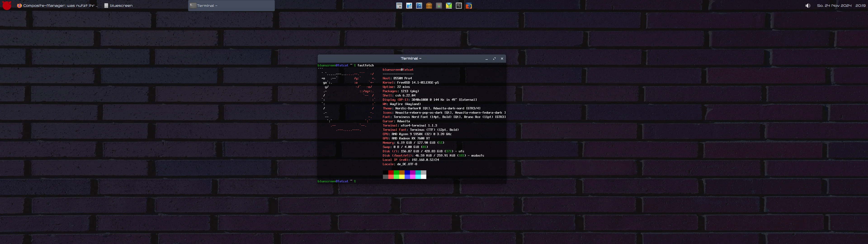The width and height of the screenshot is (868, 244).
Task: Click the bright magenta color block
Action: [413, 177]
